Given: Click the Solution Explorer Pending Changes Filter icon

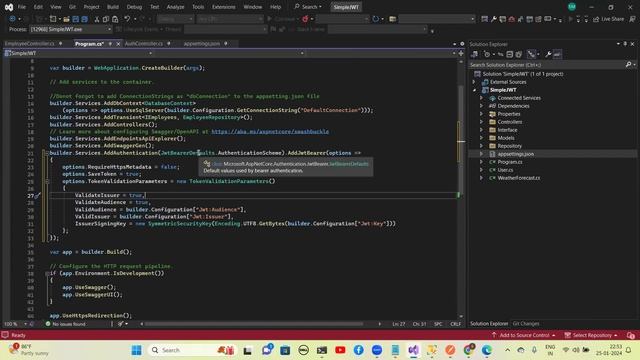Looking at the screenshot, I should coord(487,54).
